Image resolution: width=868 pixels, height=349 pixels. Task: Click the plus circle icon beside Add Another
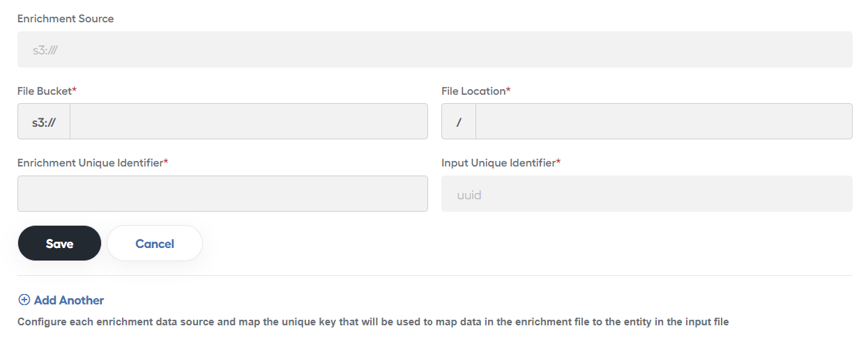coord(24,300)
